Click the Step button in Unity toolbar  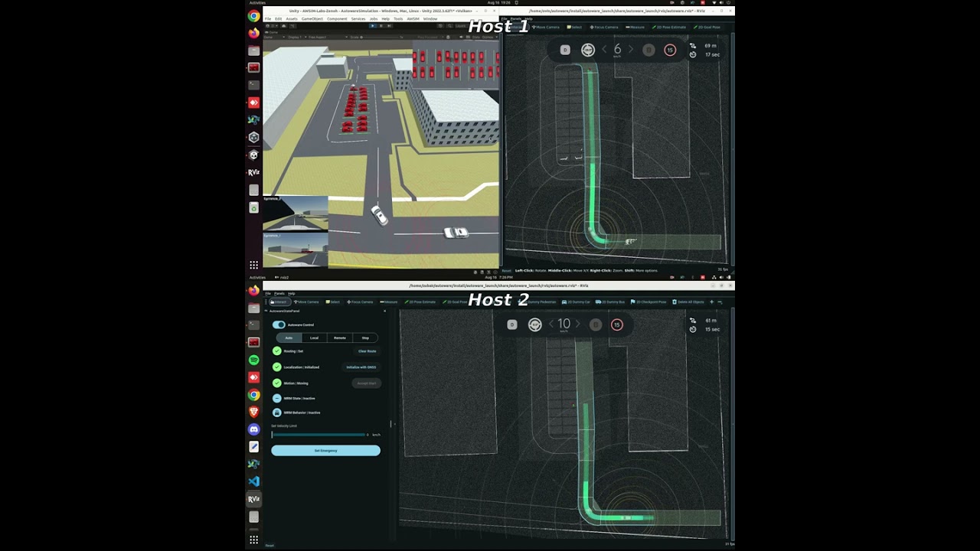[389, 26]
